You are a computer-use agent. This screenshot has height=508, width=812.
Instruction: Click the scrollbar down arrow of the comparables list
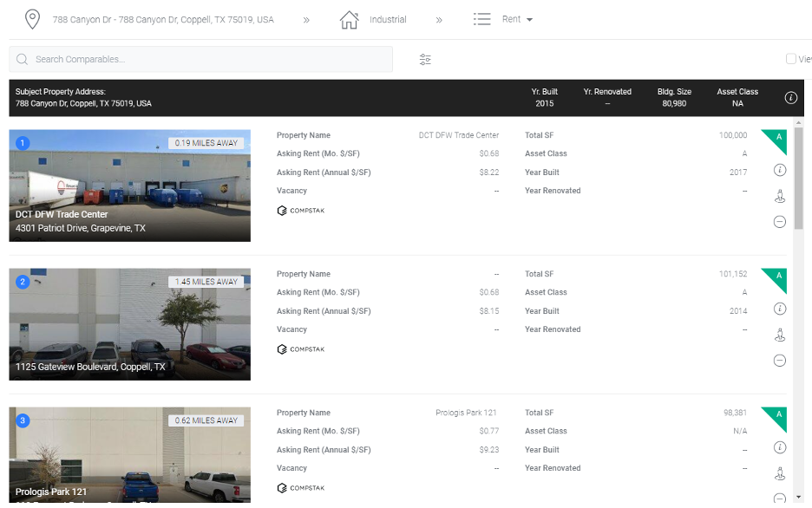coord(798,497)
